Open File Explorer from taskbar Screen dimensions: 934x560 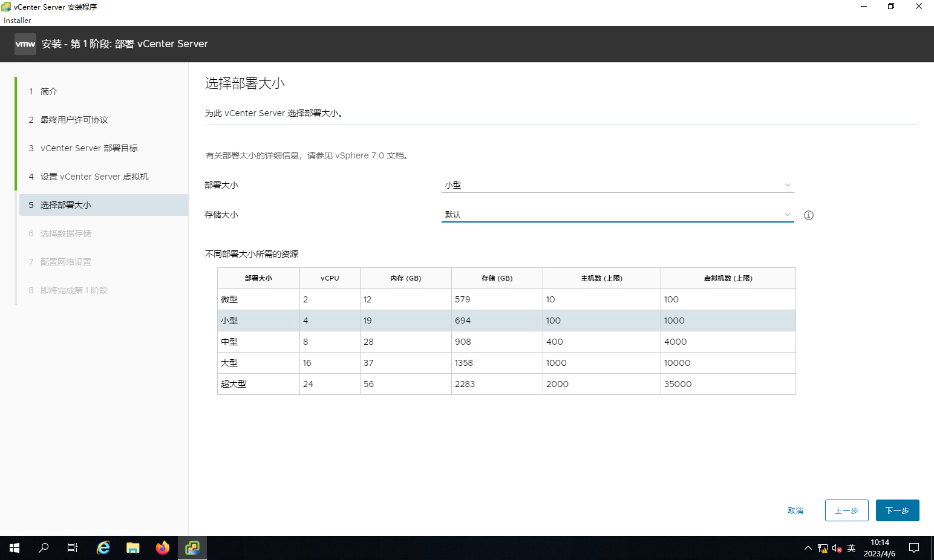pyautogui.click(x=133, y=548)
